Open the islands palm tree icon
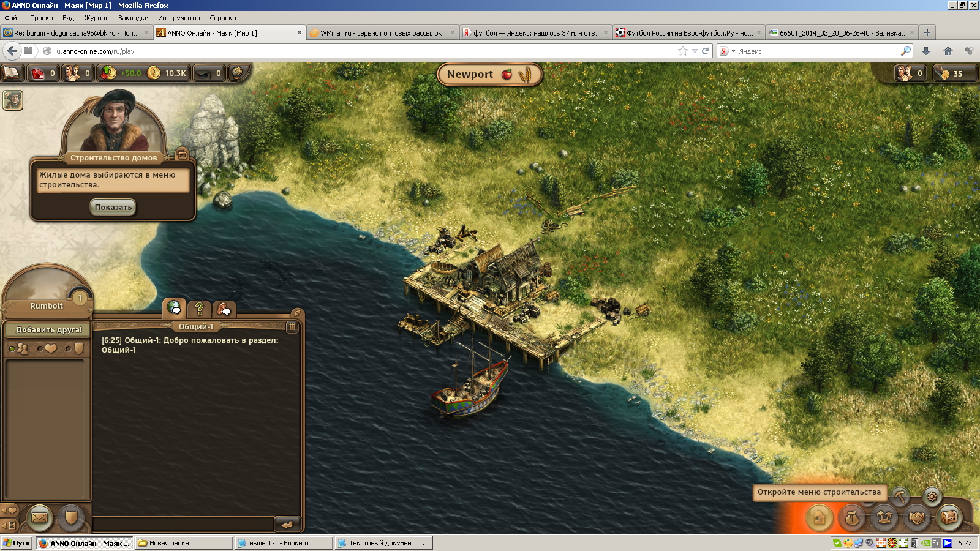The width and height of the screenshot is (980, 551). click(x=884, y=518)
